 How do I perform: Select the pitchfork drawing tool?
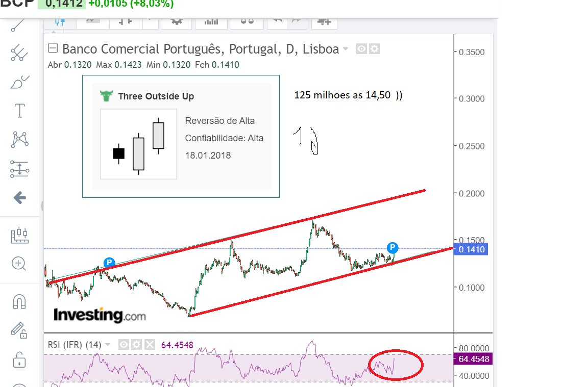(19, 53)
